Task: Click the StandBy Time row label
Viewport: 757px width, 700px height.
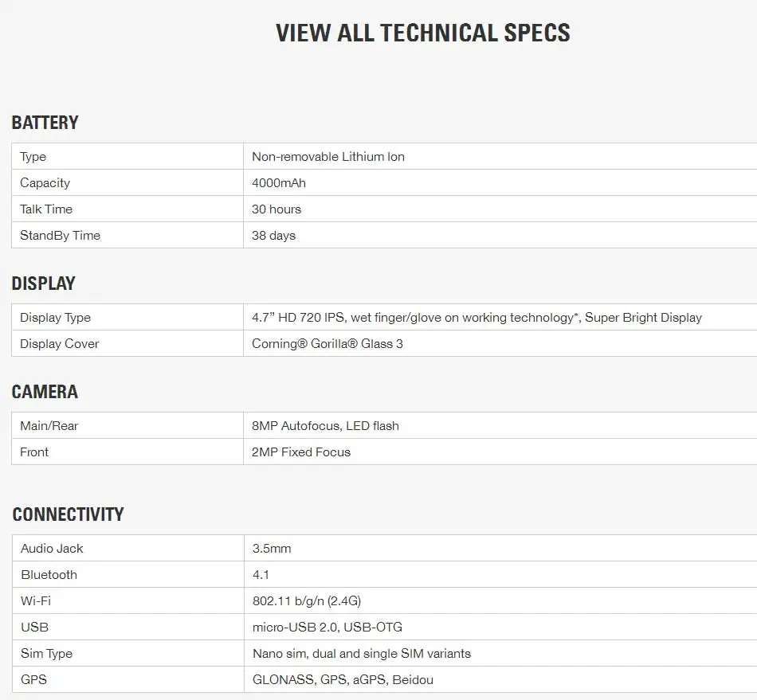Action: [x=60, y=236]
